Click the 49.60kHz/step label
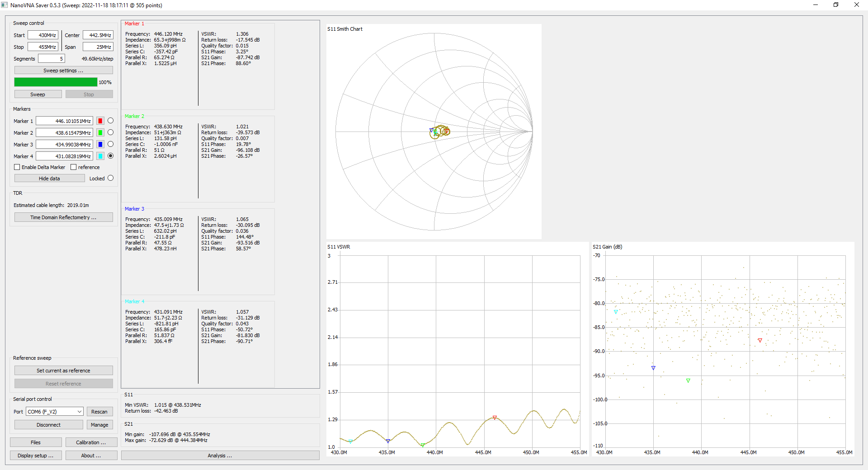The width and height of the screenshot is (868, 470). click(x=97, y=59)
